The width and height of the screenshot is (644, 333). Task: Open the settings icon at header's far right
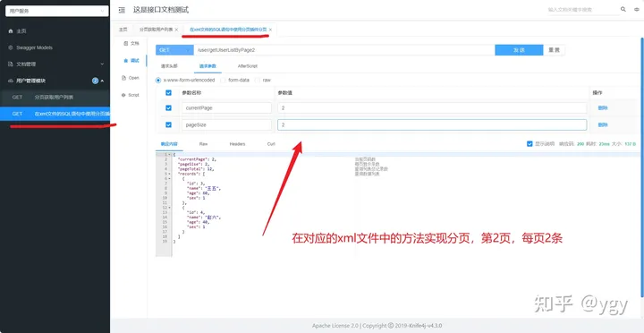(637, 9)
